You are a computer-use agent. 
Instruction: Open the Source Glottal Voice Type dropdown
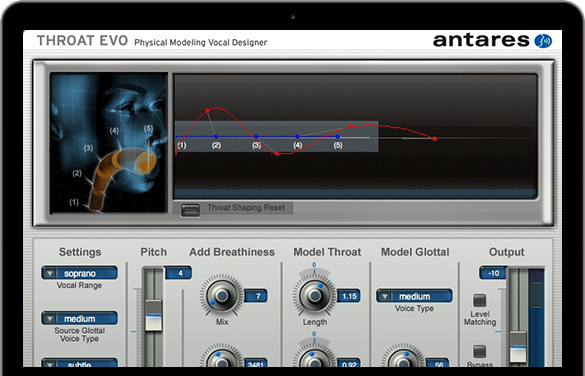click(79, 319)
